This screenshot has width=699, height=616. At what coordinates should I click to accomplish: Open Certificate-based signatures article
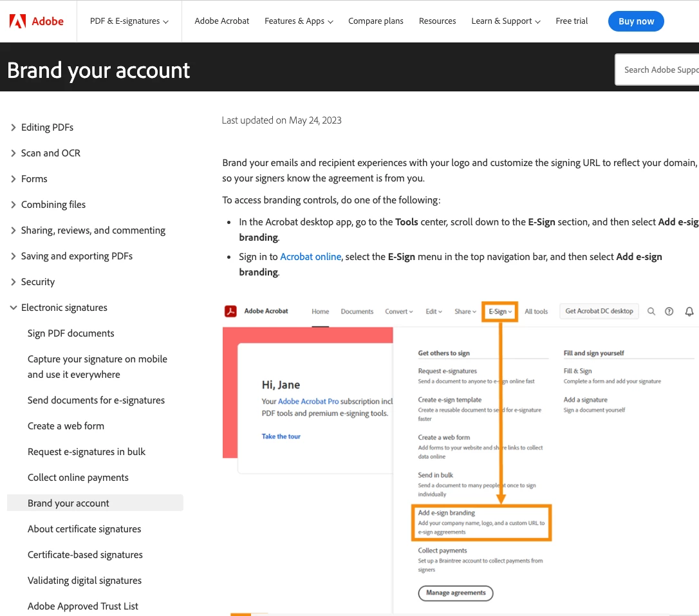tap(85, 555)
